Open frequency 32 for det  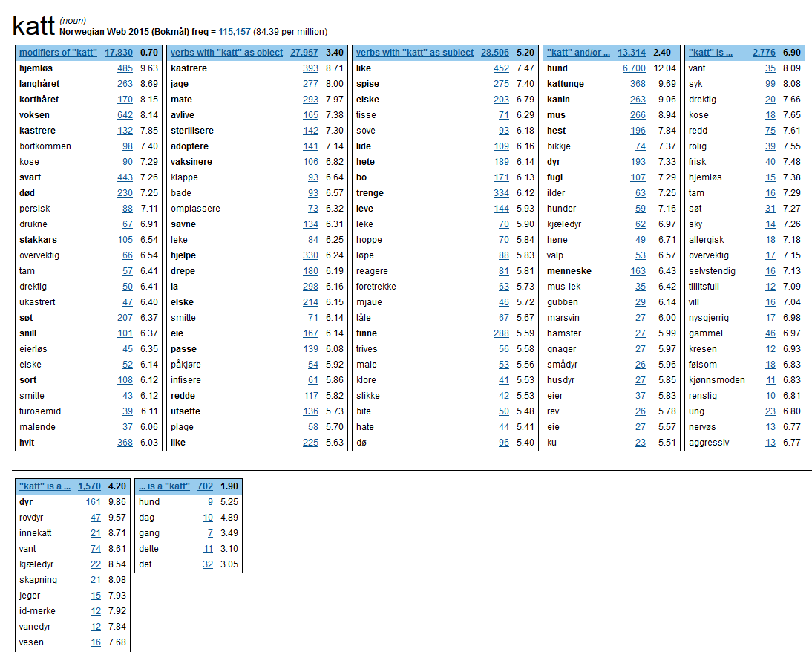[x=208, y=564]
